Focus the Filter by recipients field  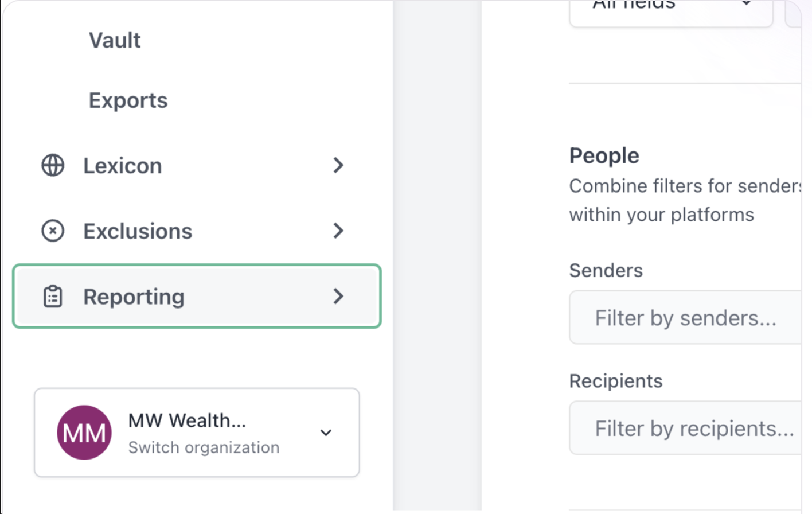(x=685, y=428)
